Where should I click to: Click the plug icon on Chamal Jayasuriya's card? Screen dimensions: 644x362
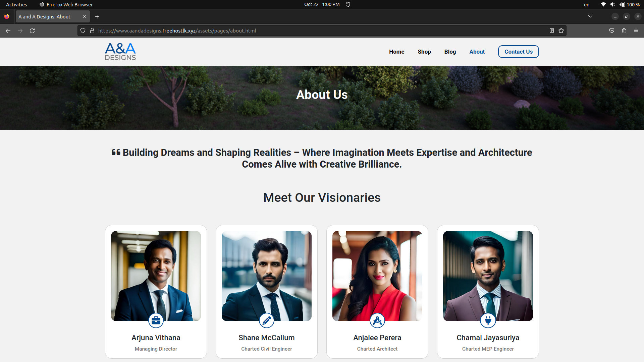[x=488, y=320]
